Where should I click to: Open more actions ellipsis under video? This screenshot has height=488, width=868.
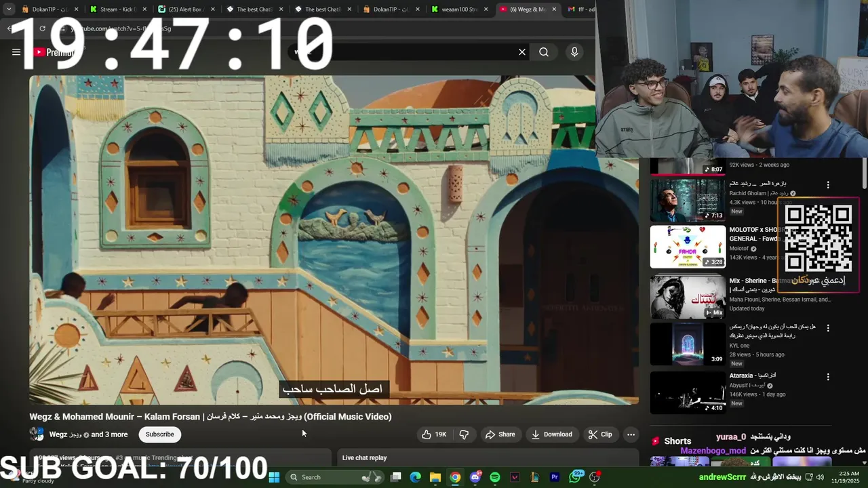tap(631, 434)
